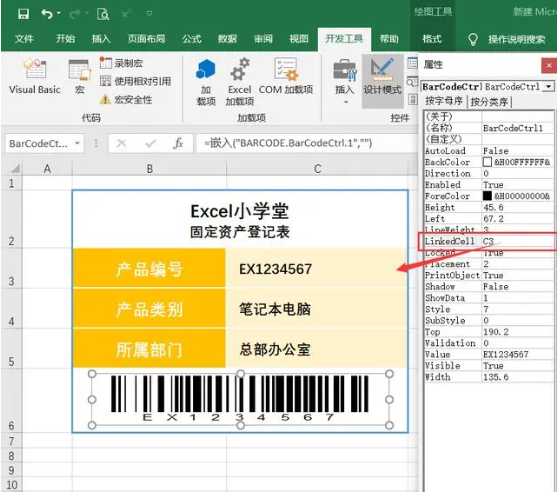Click the Save icon in quick access toolbar

(24, 14)
